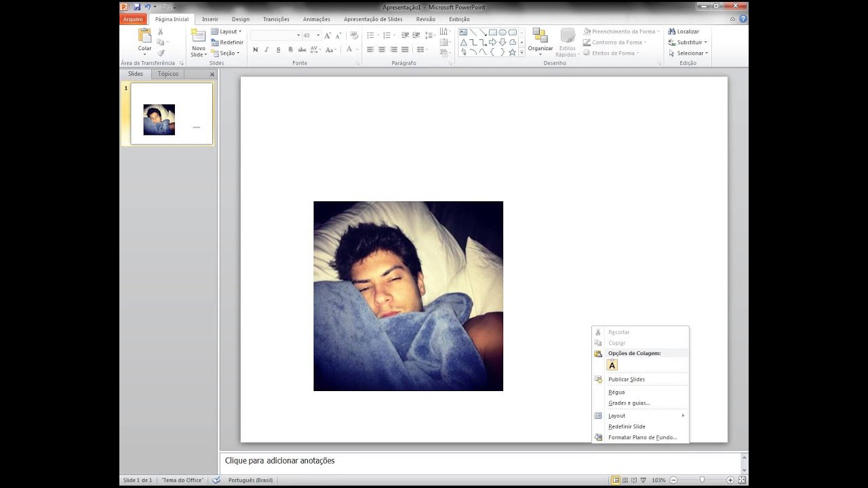Click fit slide to window icon
Screen dimensions: 868x488
click(741, 480)
